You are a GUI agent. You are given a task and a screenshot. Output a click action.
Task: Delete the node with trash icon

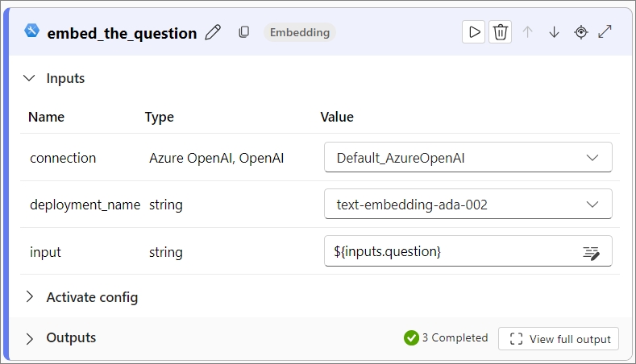click(x=501, y=32)
